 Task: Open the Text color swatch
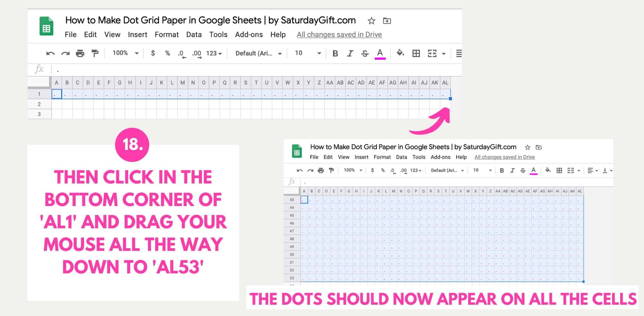(380, 54)
